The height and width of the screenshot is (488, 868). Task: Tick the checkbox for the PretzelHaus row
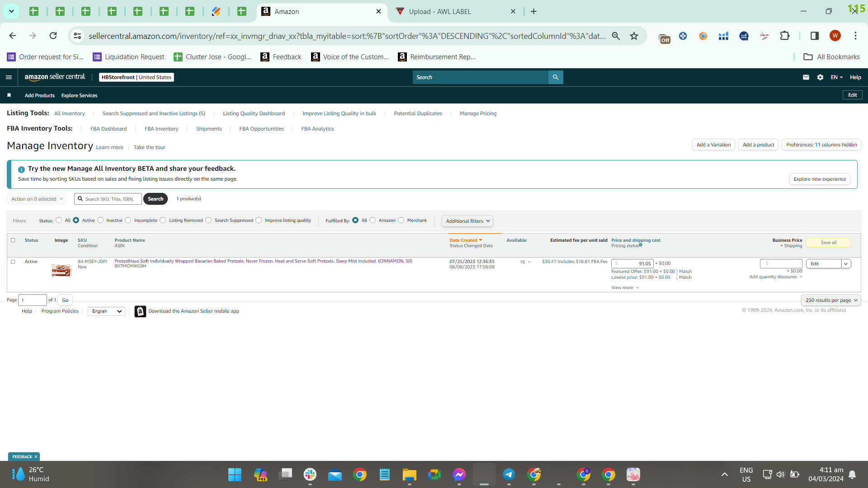(x=13, y=262)
